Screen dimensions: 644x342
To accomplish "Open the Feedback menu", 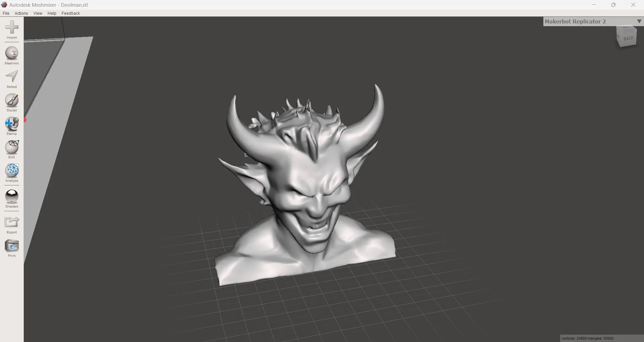I will point(71,13).
